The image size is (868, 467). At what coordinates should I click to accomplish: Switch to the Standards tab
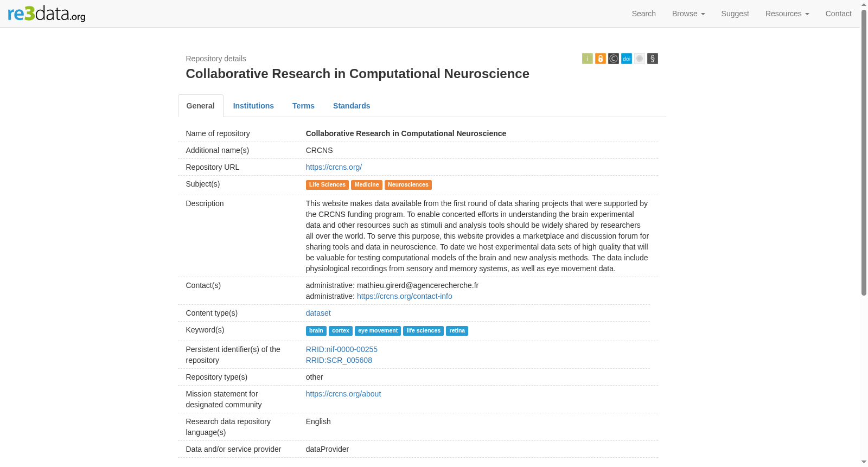352,106
